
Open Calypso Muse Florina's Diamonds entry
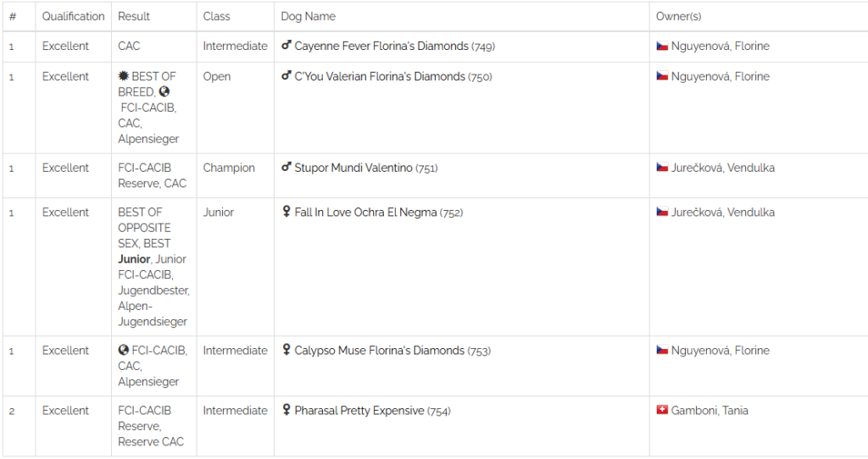pos(379,350)
